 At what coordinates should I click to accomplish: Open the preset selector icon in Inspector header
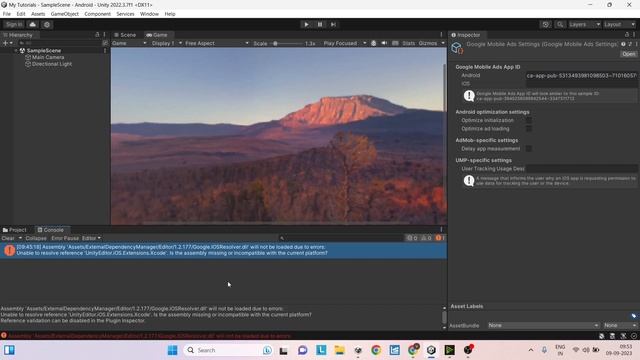click(x=630, y=44)
